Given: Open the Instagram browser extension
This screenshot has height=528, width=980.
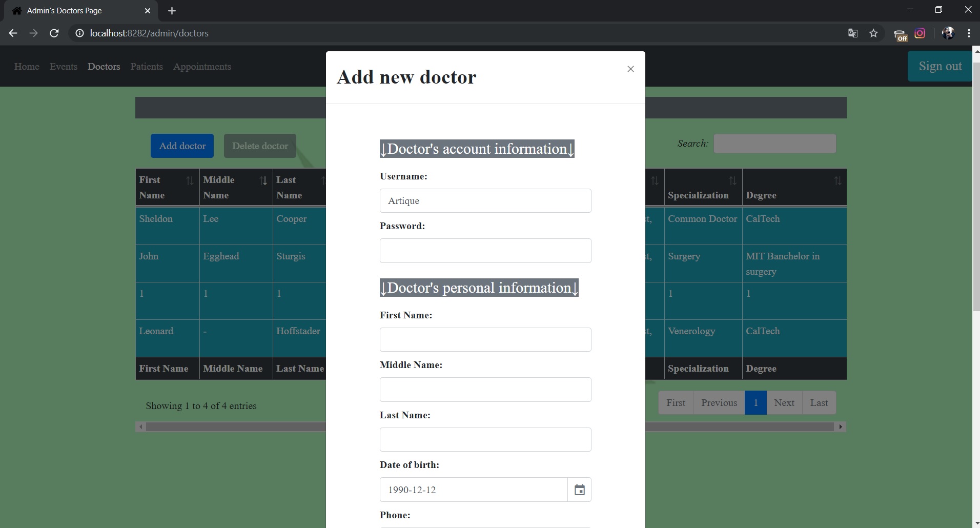Looking at the screenshot, I should (920, 33).
